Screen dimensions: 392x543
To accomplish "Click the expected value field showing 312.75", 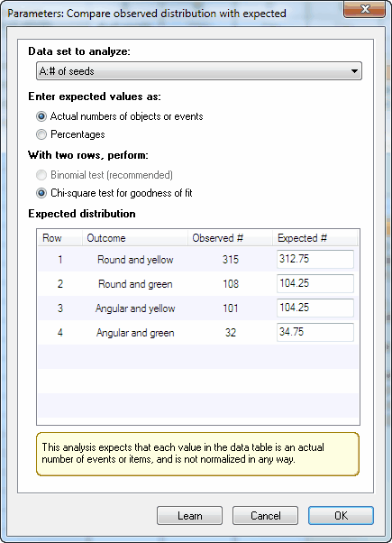I will pos(315,259).
